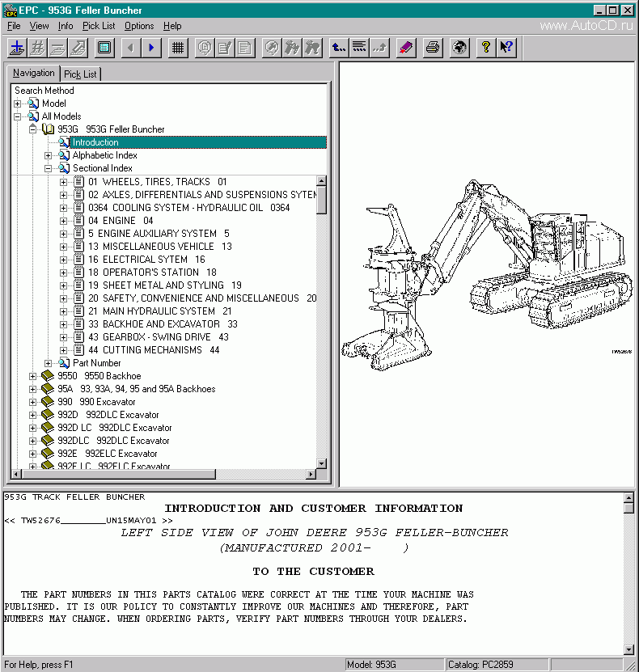639x672 pixels.
Task: Select 44 CUTTING MECHANISMS section
Action: click(154, 350)
